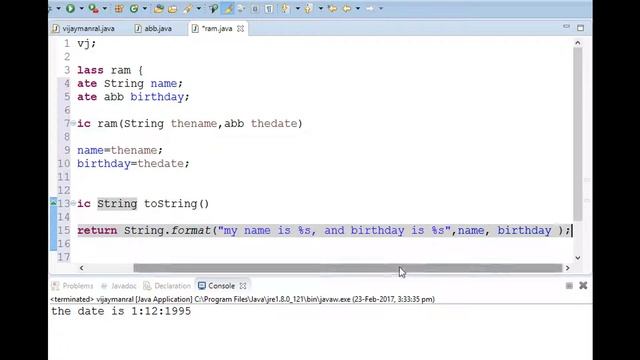This screenshot has height=360, width=640.
Task: Click the green New Java Class icon
Action: 134,8
